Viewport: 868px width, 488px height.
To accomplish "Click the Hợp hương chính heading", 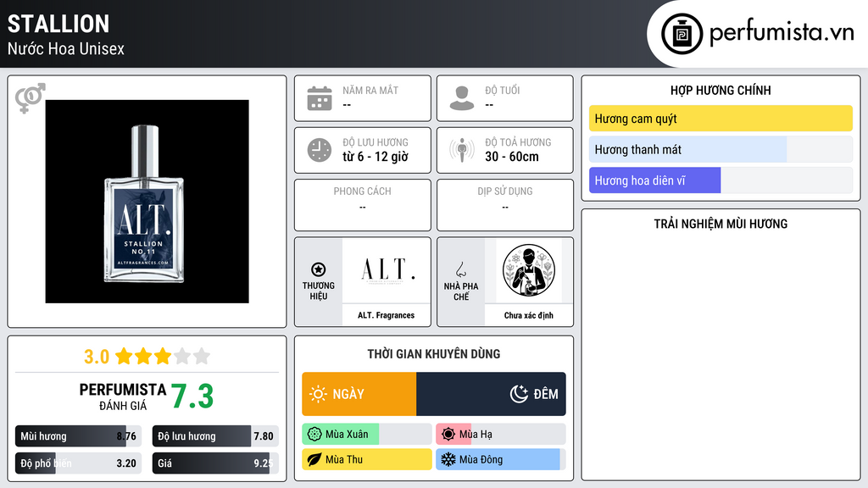I will pos(721,90).
